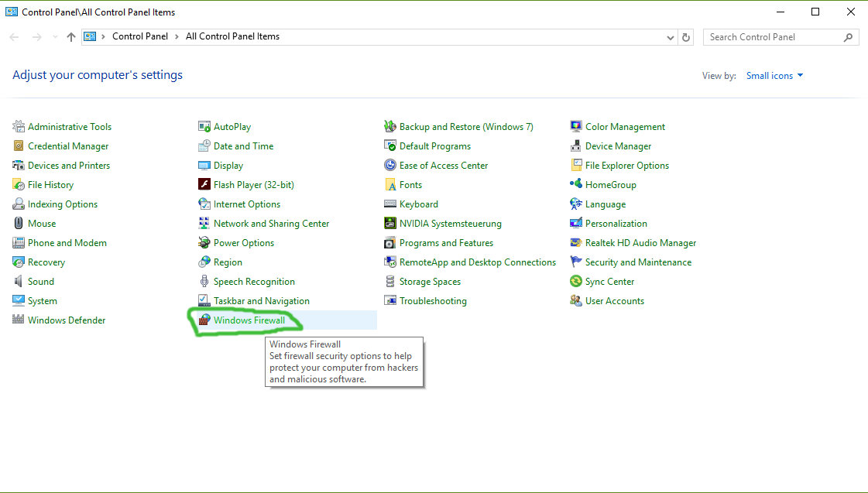Open Taskbar and Navigation icon
Viewport: 868px width, 493px height.
tap(204, 301)
